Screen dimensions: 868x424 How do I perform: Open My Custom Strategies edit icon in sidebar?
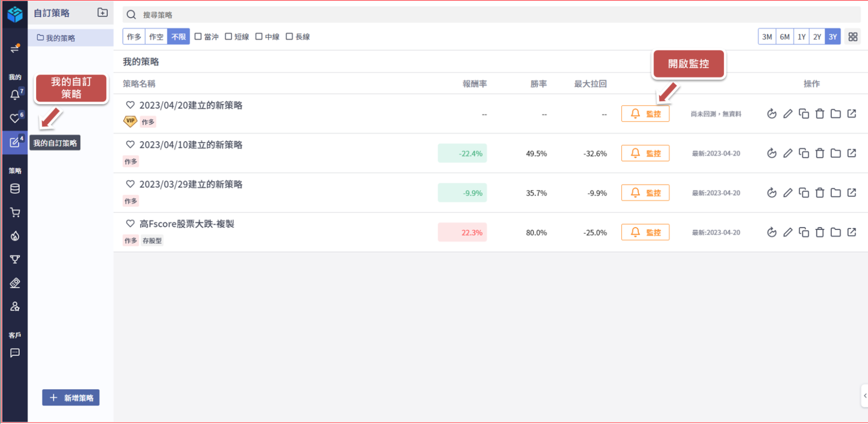[x=15, y=142]
